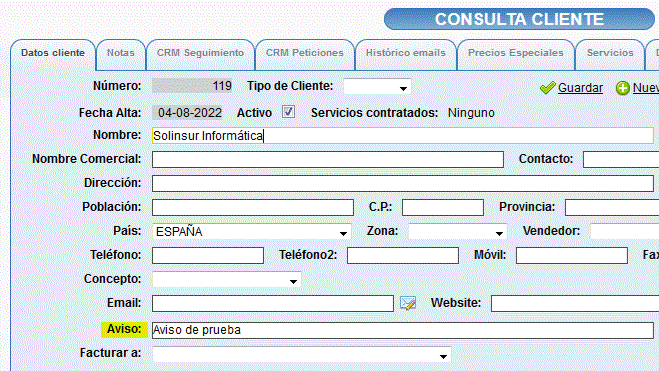The width and height of the screenshot is (659, 371).
Task: Click the Población input field
Action: [253, 208]
